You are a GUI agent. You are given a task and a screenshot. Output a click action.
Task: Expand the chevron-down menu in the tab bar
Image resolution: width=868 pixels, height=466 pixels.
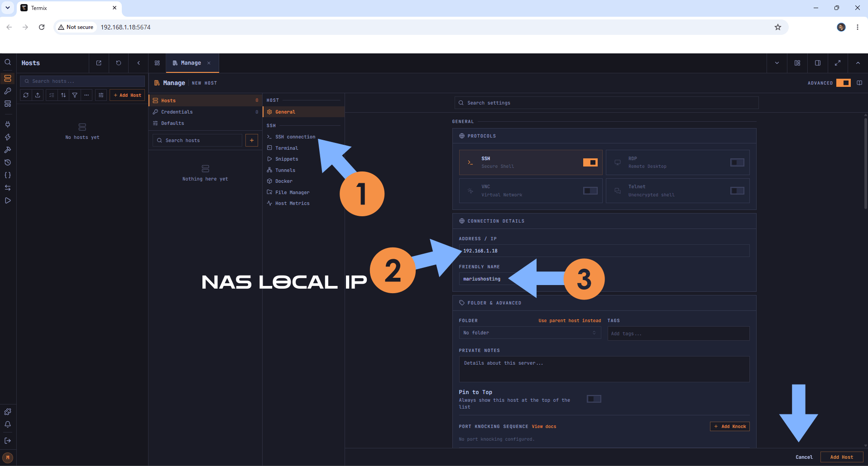point(777,63)
